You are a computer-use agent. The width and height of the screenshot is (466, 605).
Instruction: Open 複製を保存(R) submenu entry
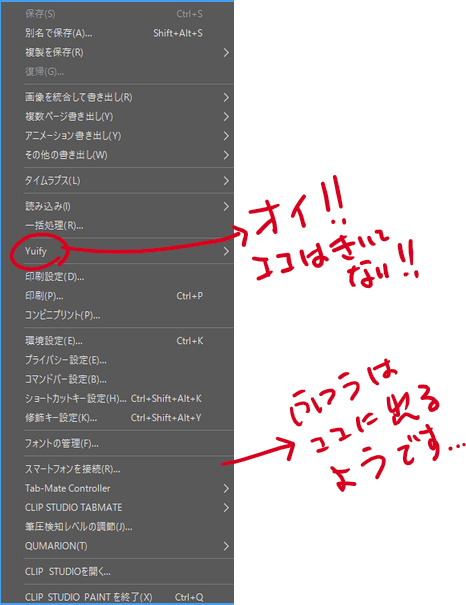click(117, 52)
